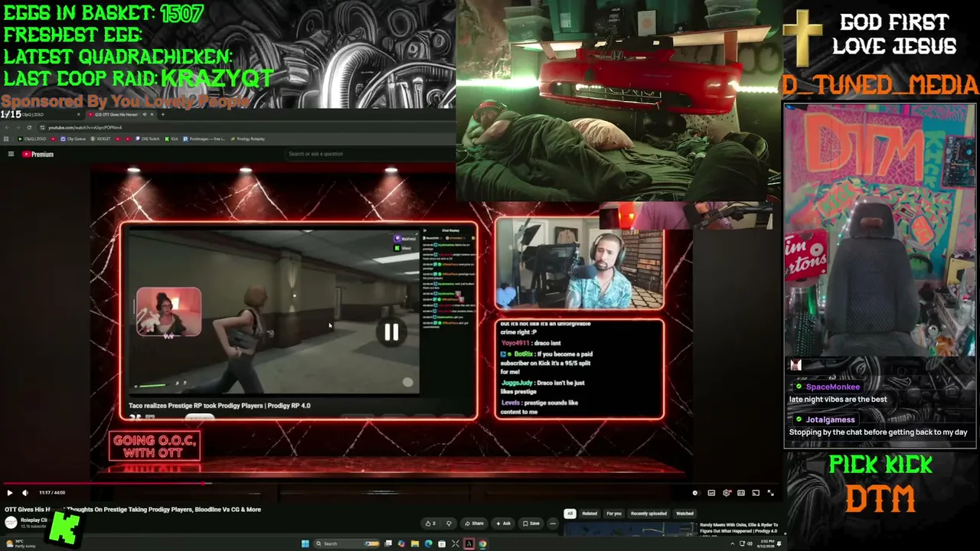Open the highlighted A app on taskbar
Screen dimensions: 980x551
click(x=469, y=543)
